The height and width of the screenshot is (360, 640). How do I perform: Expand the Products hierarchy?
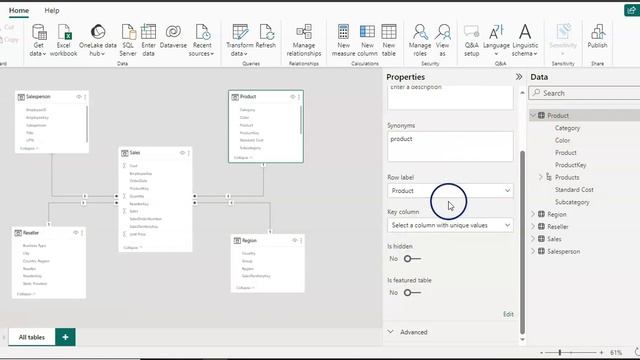[540, 177]
